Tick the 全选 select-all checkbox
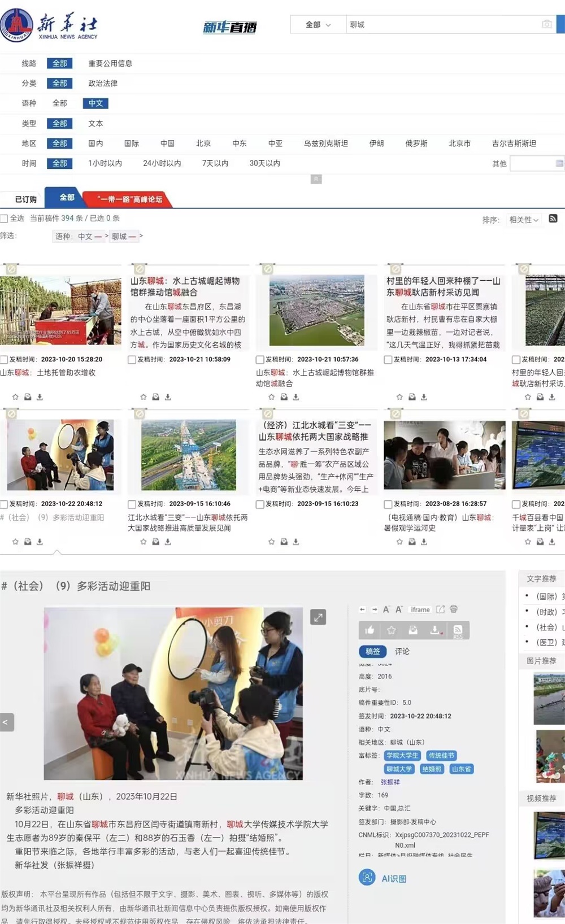This screenshot has width=565, height=924. click(5, 219)
